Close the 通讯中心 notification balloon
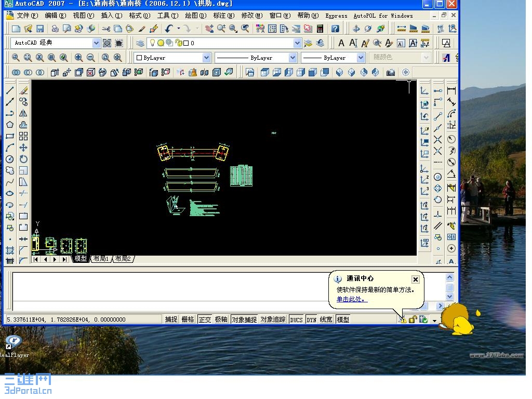Viewport: 532px width, 399px height. tap(415, 279)
